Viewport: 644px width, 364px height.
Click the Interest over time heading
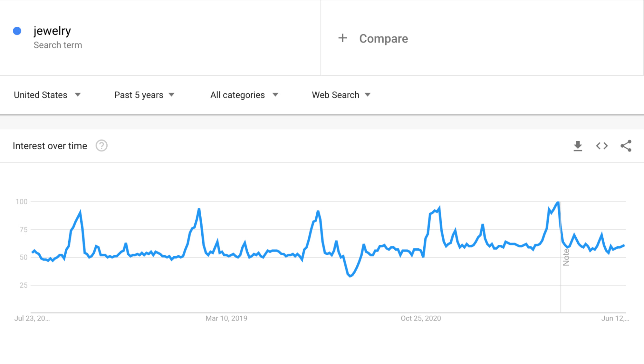[x=50, y=146]
